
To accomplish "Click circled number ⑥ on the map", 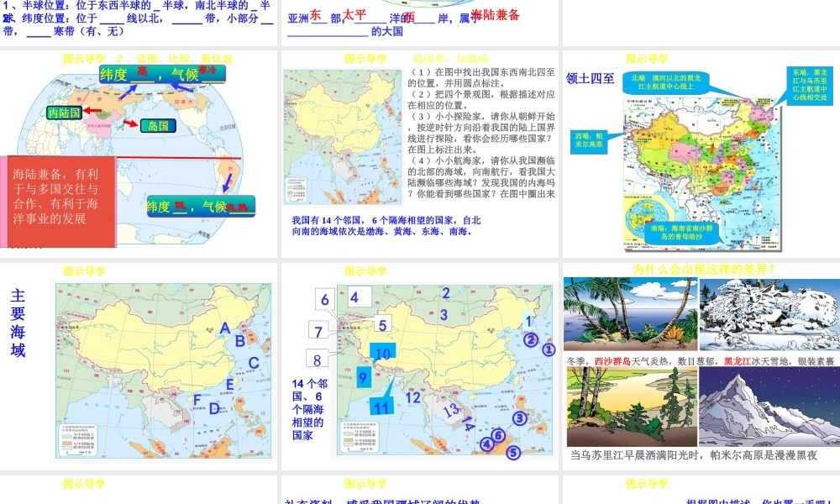I will coord(498,435).
